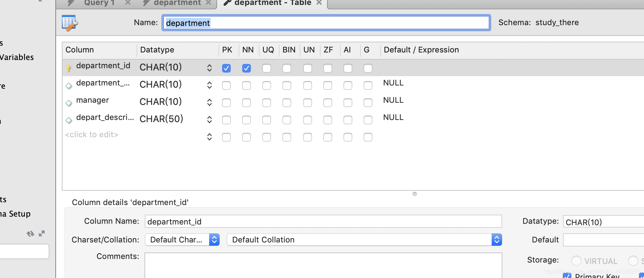Click the Datatype column header
Viewport: 644px width, 278px height.
point(157,50)
